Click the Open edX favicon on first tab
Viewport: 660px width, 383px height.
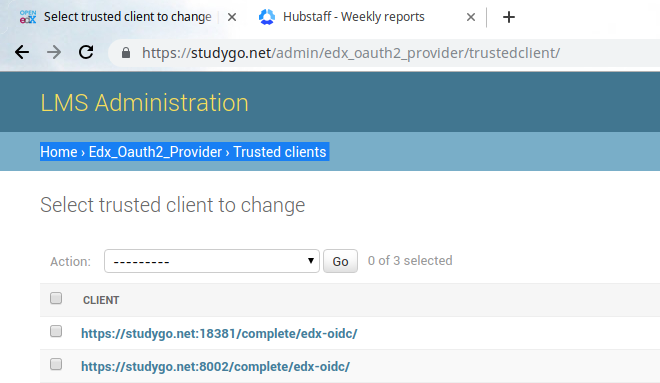click(x=28, y=17)
